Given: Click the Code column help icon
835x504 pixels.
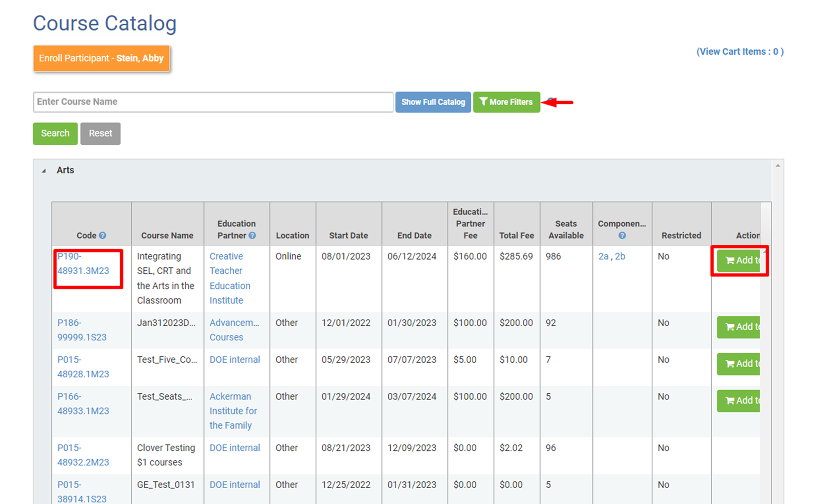Looking at the screenshot, I should point(103,235).
